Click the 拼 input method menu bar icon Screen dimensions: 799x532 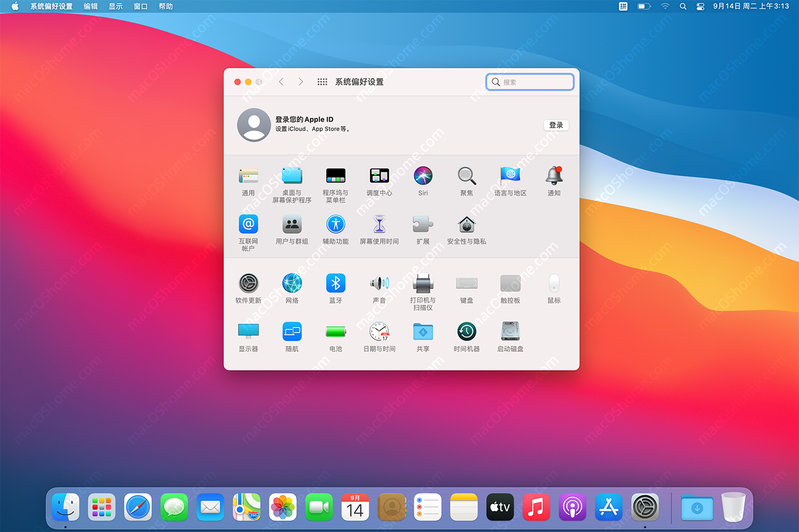pyautogui.click(x=623, y=6)
